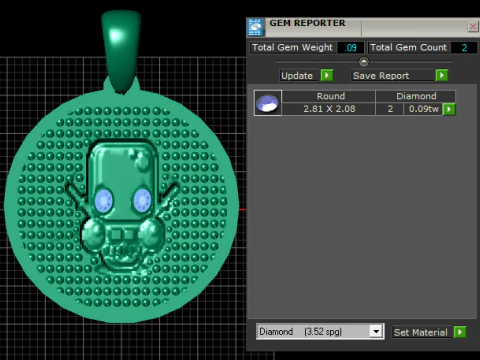Image resolution: width=480 pixels, height=360 pixels.
Task: Click the Set Material button label
Action: 421,332
